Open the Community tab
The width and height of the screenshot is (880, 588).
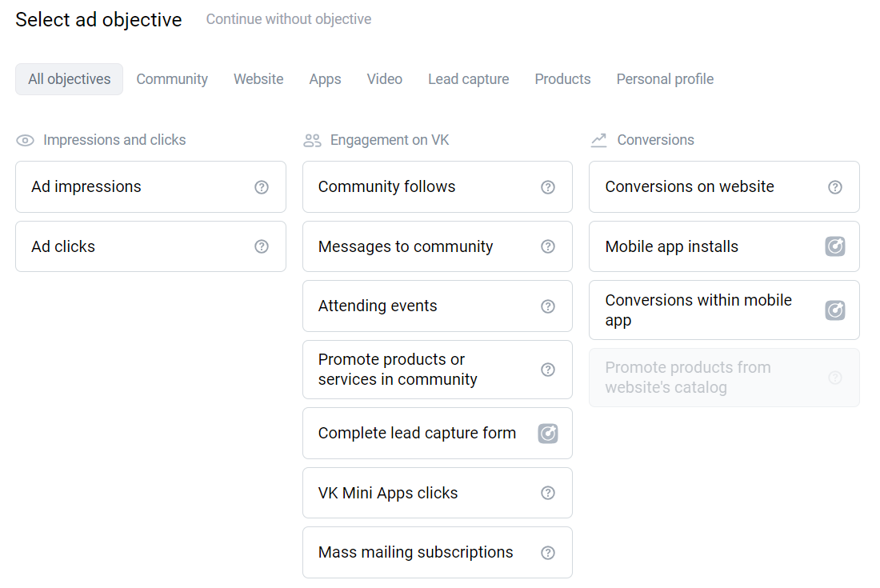172,79
